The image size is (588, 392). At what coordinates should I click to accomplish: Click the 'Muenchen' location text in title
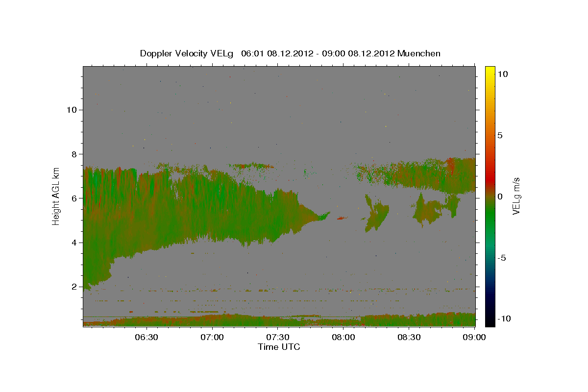coord(419,53)
